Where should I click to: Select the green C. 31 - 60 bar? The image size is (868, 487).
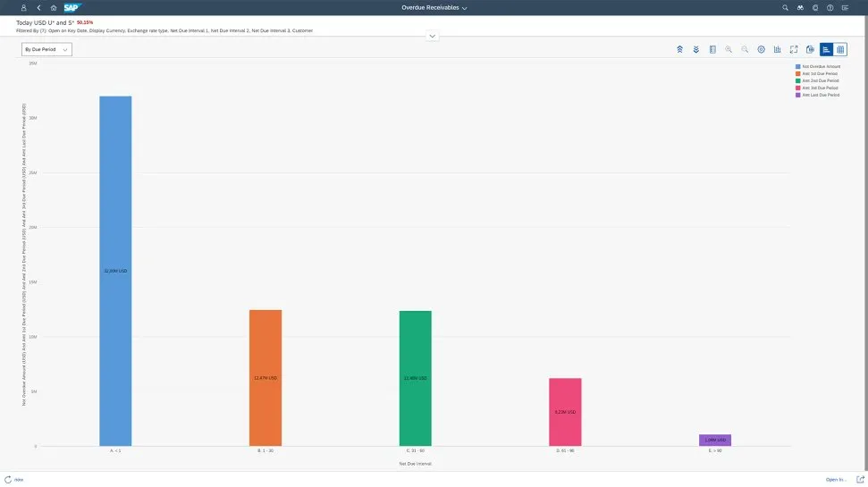point(415,379)
